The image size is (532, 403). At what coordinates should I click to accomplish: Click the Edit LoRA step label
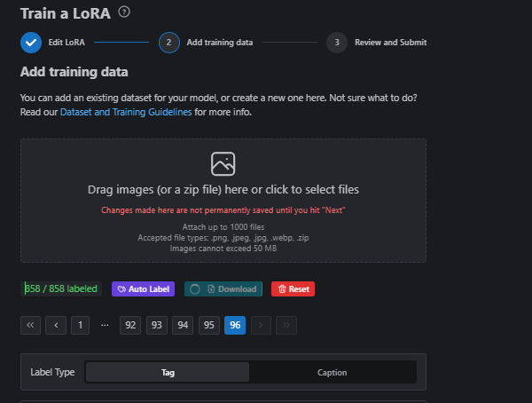pos(66,43)
